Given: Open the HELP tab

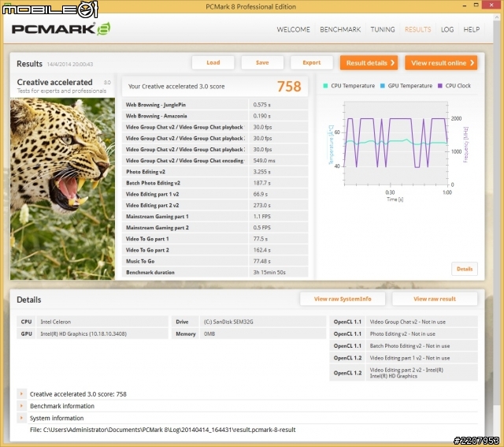Looking at the screenshot, I should [x=471, y=30].
